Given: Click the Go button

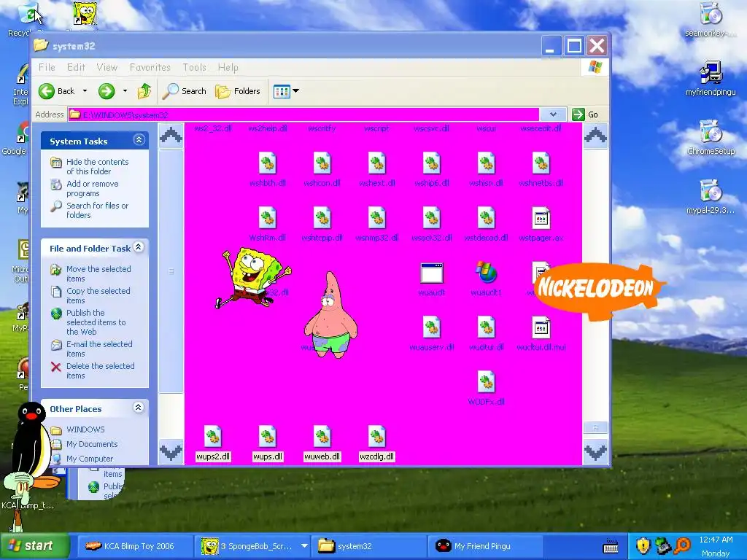Looking at the screenshot, I should [x=585, y=114].
